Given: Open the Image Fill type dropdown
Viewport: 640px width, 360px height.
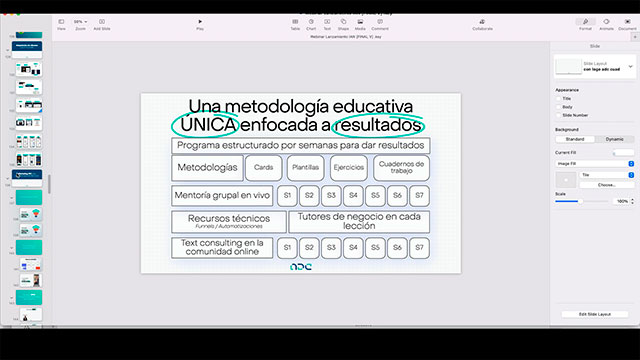Looking at the screenshot, I should pyautogui.click(x=595, y=164).
